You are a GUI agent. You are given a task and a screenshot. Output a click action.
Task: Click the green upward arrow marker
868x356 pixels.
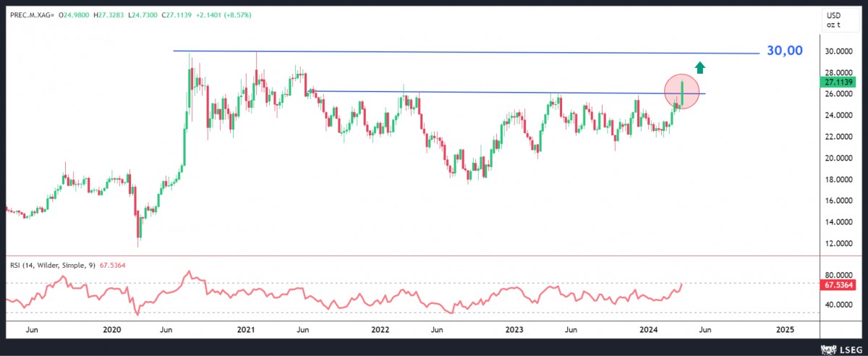(700, 68)
